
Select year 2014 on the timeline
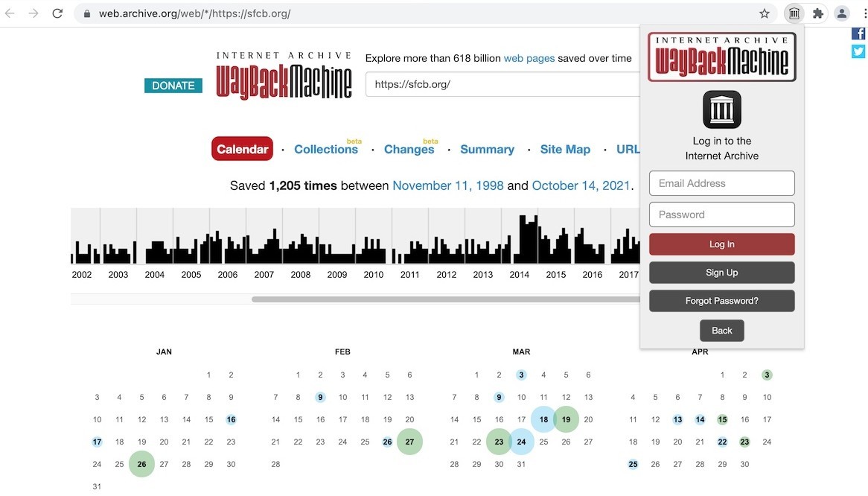(520, 275)
